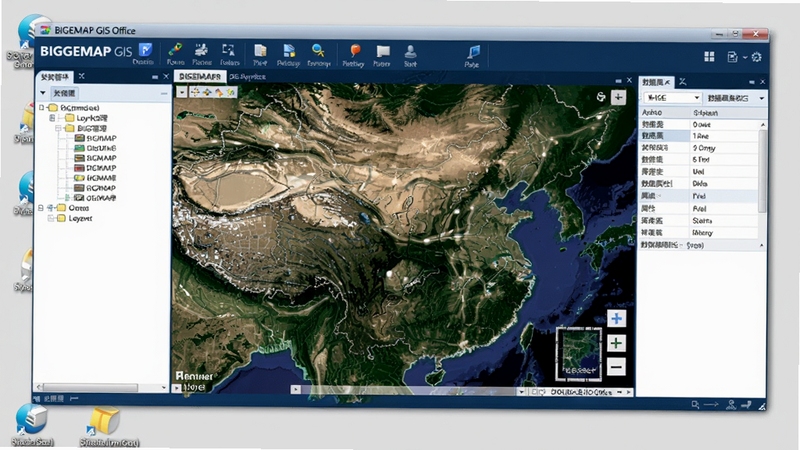800x450 pixels.
Task: Select the layer with the yellow icon
Action: (x=95, y=178)
